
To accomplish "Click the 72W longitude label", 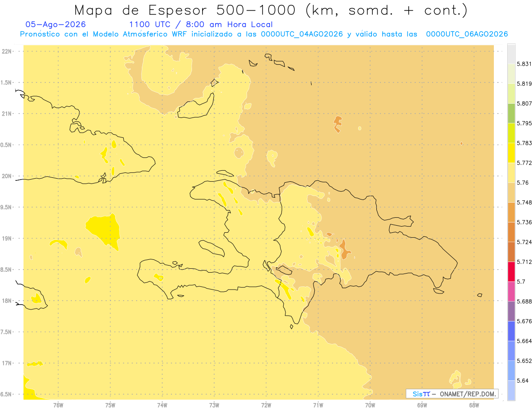I will tap(266, 405).
